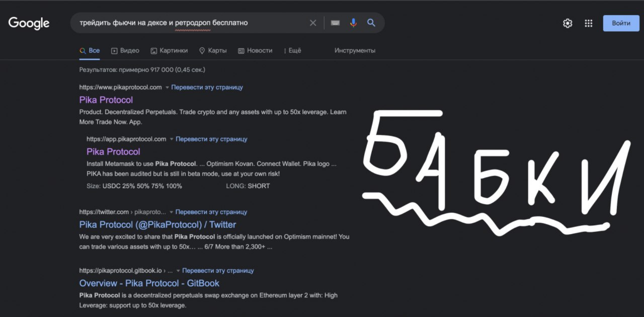Open the Инструменты search tools
644x317 pixels.
point(355,51)
